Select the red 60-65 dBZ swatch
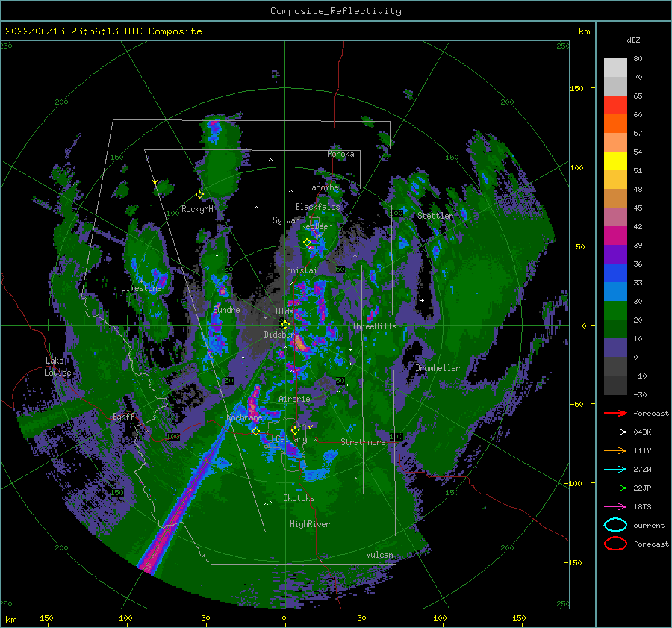 point(615,105)
